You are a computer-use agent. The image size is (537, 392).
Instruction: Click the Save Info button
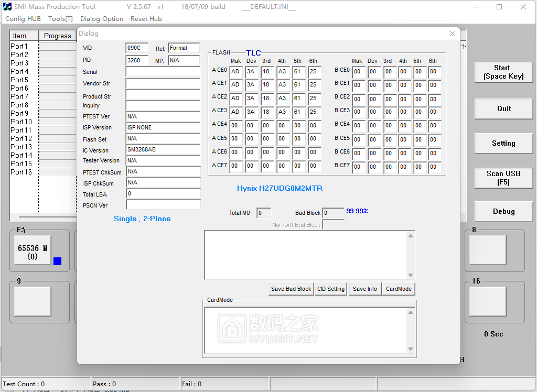364,288
